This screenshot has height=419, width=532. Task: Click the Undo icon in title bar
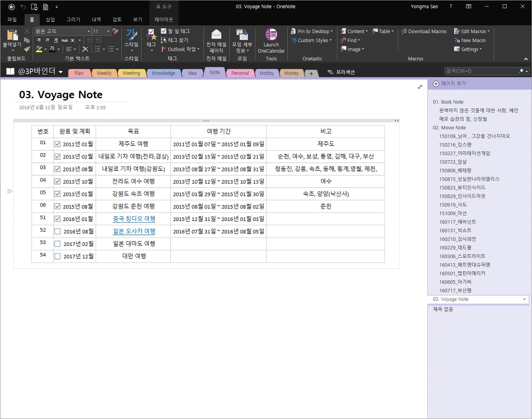coord(23,7)
